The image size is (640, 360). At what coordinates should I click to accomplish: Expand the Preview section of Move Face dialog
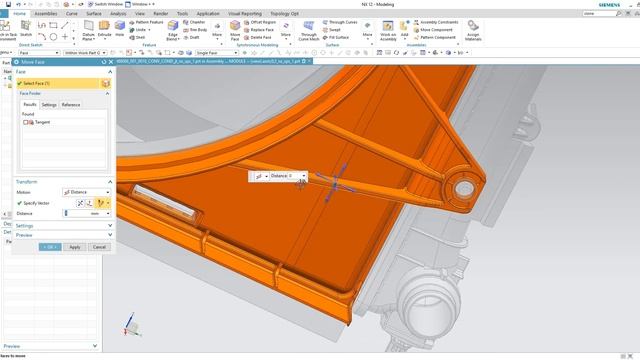(x=110, y=235)
